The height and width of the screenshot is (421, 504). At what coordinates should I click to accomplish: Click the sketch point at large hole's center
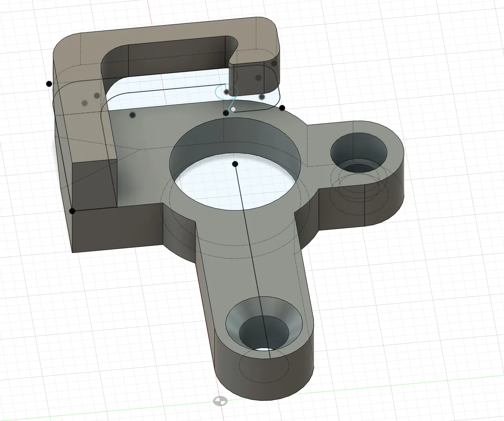[235, 164]
